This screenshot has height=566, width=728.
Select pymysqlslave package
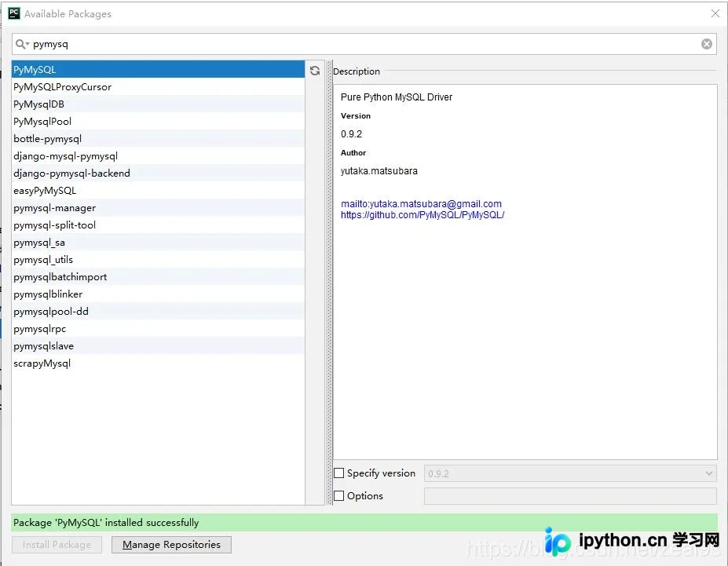tap(158, 346)
